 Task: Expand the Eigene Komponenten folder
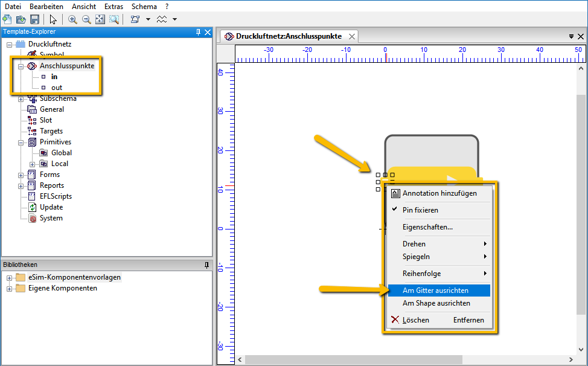click(x=10, y=289)
